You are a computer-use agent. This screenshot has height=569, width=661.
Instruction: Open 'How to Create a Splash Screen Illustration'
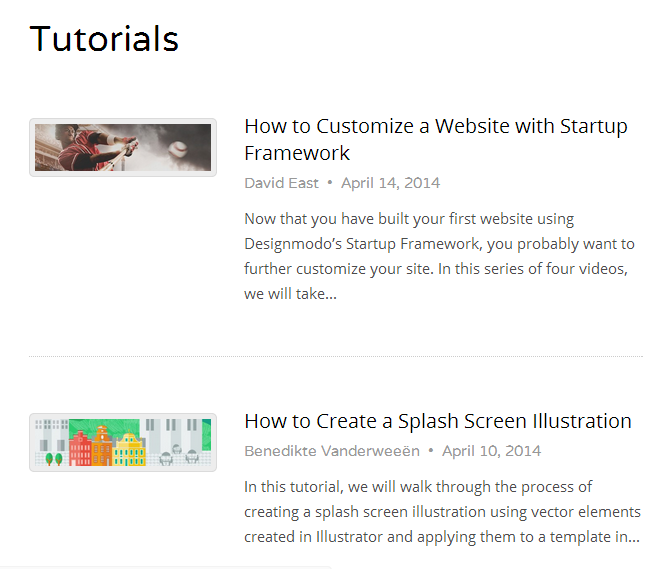438,421
